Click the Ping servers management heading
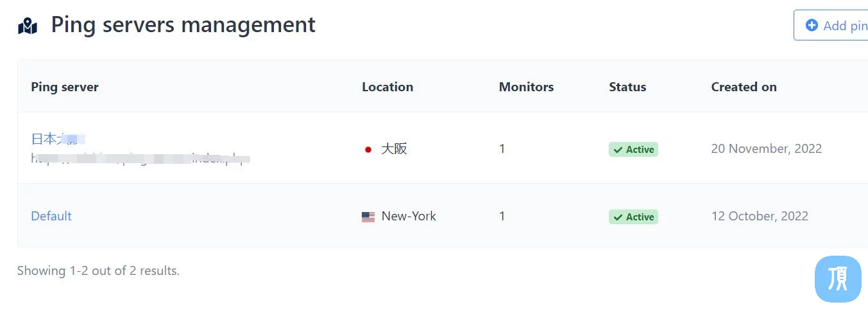The height and width of the screenshot is (309, 868). pyautogui.click(x=183, y=24)
